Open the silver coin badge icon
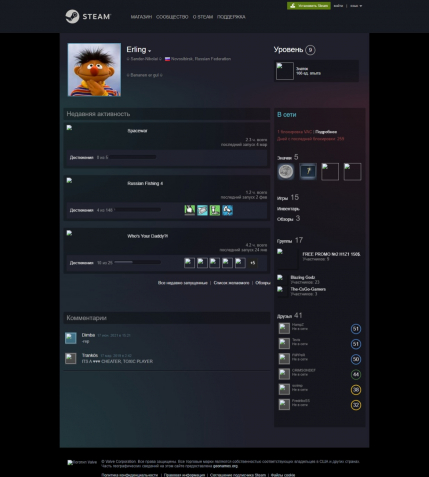 coord(286,171)
